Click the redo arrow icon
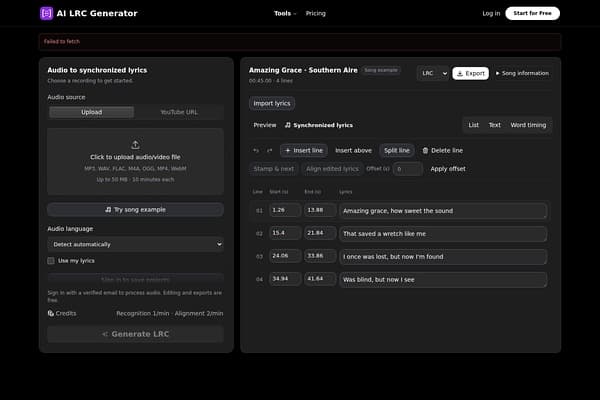The width and height of the screenshot is (600, 400). coord(269,151)
